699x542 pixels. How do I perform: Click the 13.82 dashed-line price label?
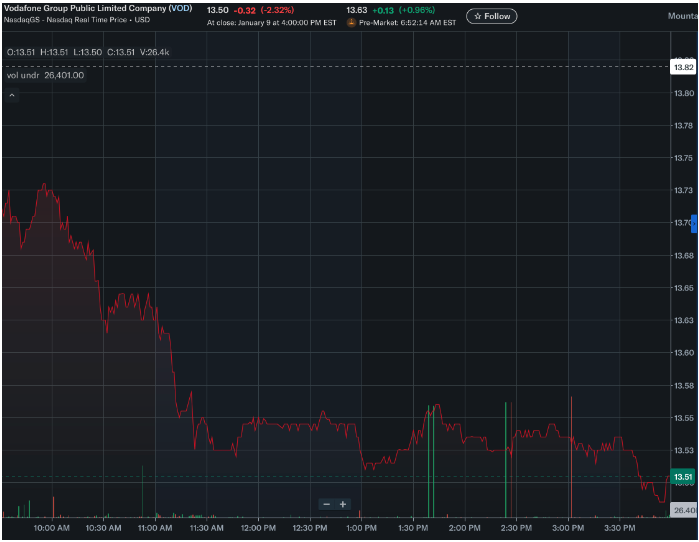pyautogui.click(x=683, y=67)
